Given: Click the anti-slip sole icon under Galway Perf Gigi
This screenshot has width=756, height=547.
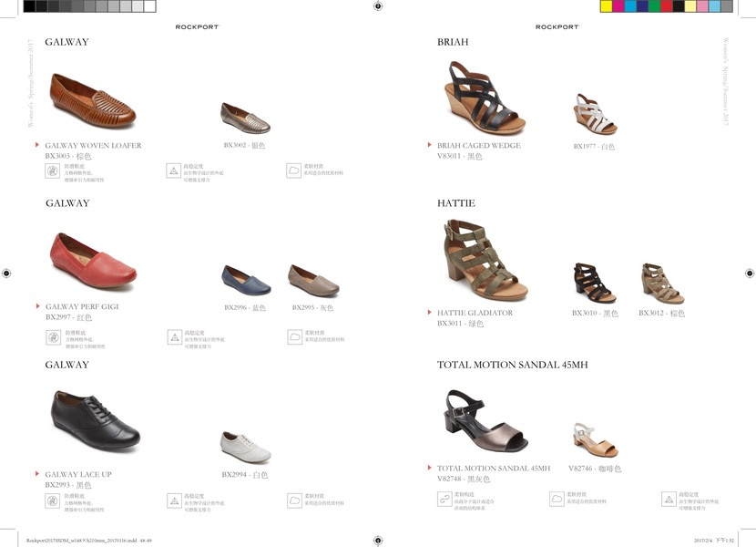Looking at the screenshot, I should pyautogui.click(x=54, y=337).
